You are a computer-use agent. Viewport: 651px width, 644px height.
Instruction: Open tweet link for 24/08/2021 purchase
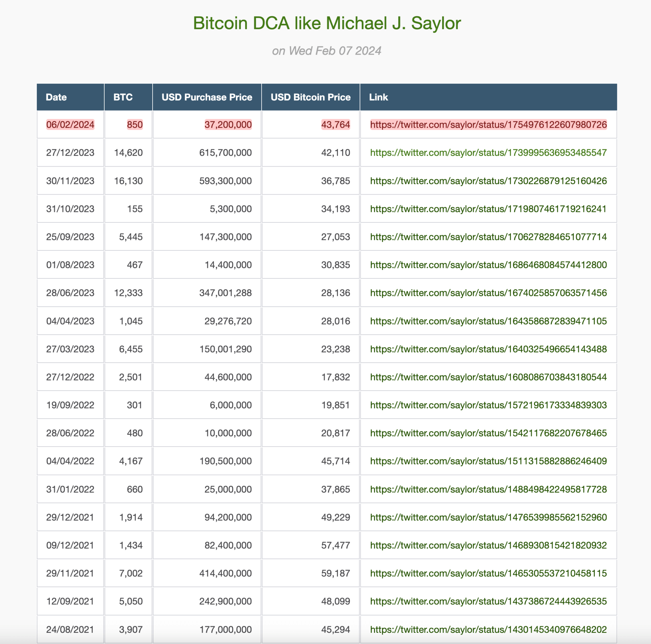[488, 629]
